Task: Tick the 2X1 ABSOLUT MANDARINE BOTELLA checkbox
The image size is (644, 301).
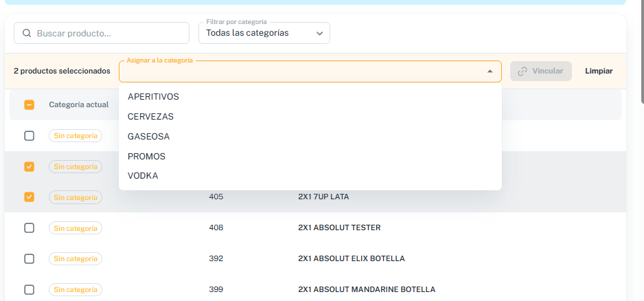Action: [x=29, y=289]
